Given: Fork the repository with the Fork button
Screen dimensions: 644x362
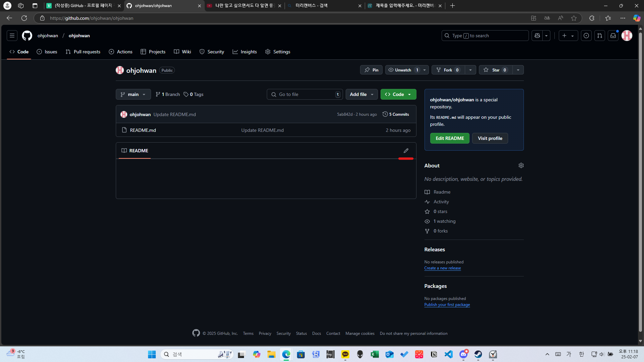Looking at the screenshot, I should [x=448, y=70].
